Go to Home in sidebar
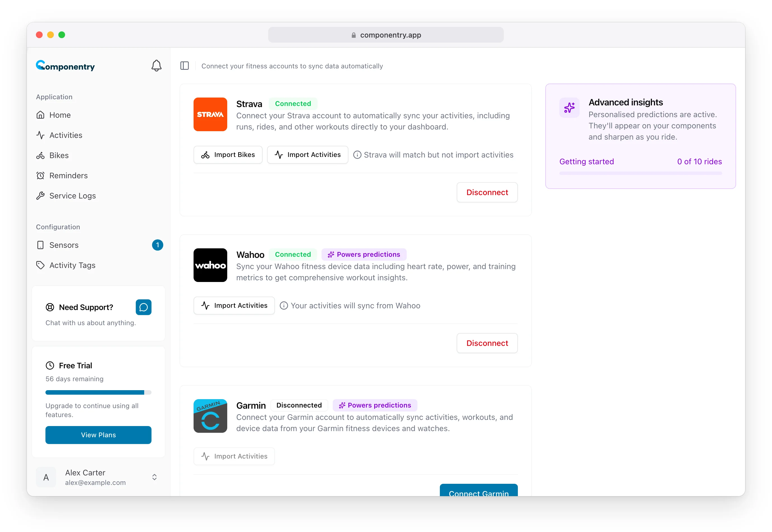This screenshot has width=772, height=532. click(x=98, y=115)
